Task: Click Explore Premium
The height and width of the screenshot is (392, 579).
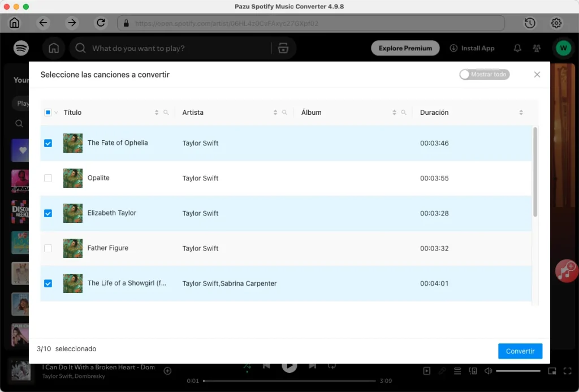Action: [405, 48]
